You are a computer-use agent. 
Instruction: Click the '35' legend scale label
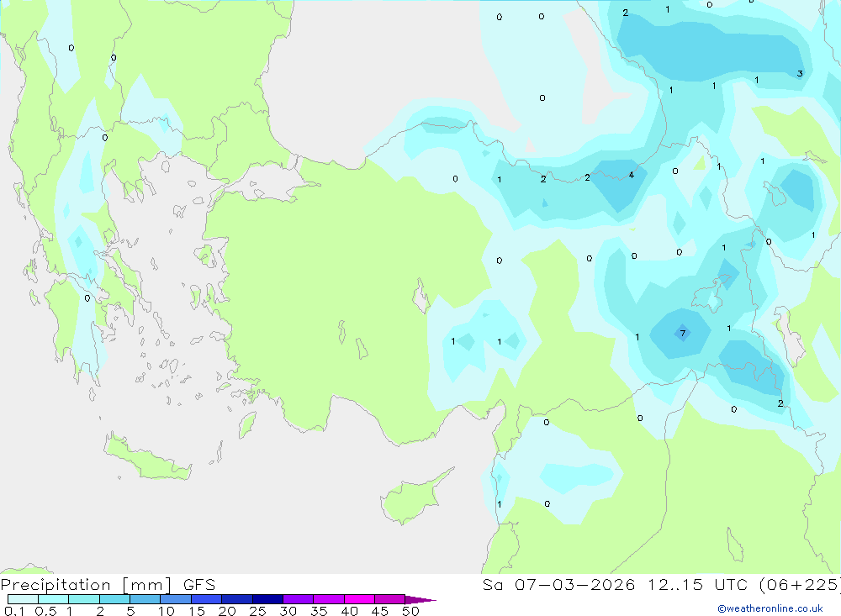coord(319,611)
